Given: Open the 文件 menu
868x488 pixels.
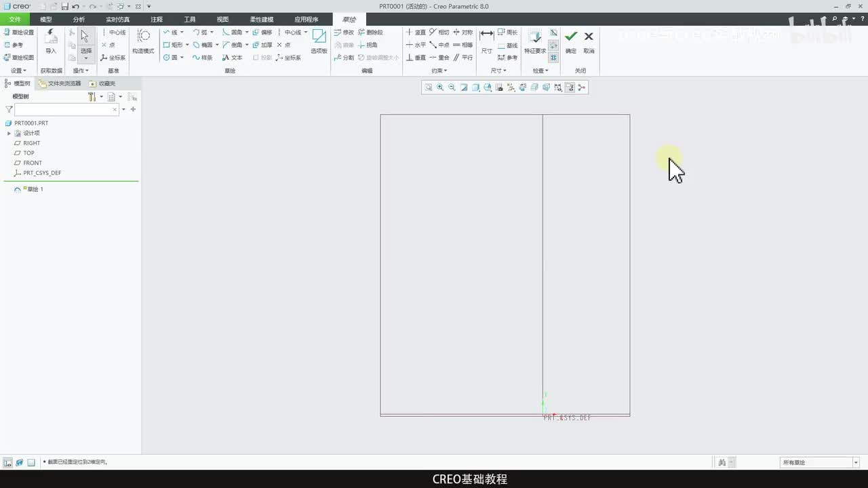Looking at the screenshot, I should 14,20.
